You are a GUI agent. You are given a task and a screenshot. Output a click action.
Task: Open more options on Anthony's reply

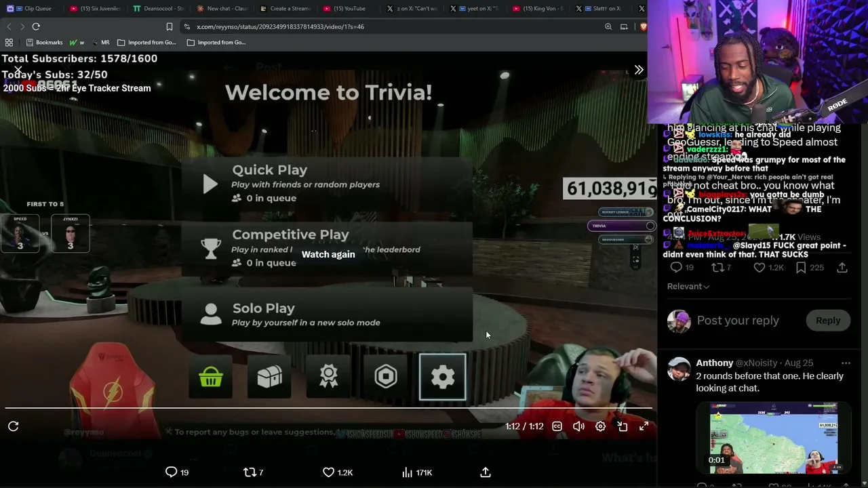click(x=845, y=363)
